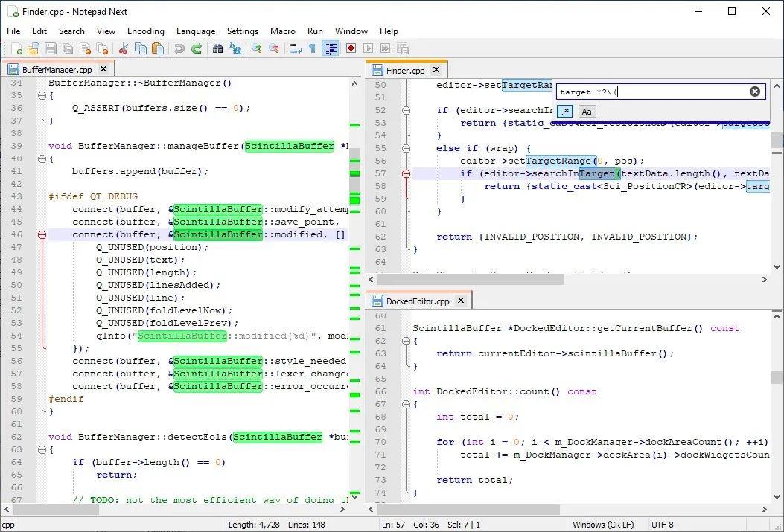Collapse the red fold marker at line 57 in Finder.cpp

(x=407, y=174)
